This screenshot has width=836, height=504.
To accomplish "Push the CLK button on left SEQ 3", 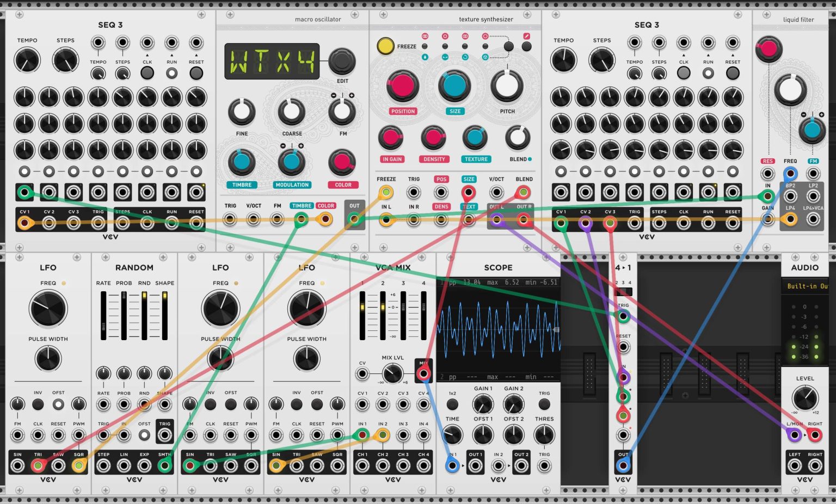I will coord(147,73).
